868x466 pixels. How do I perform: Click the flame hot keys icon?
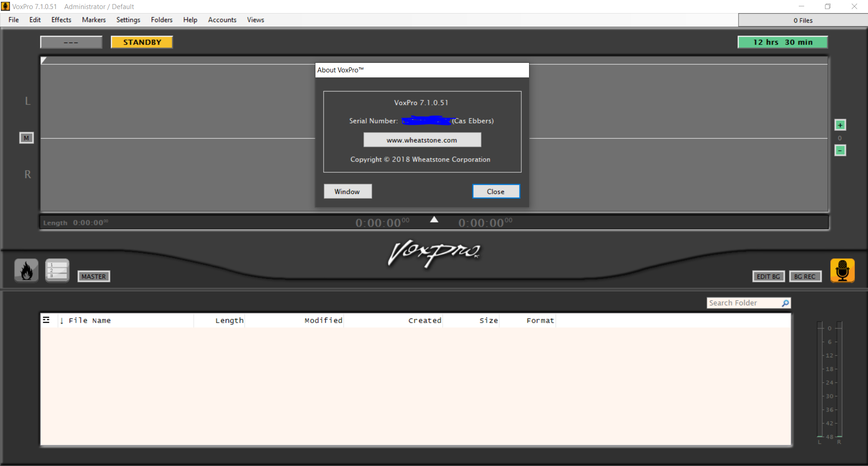[26, 271]
